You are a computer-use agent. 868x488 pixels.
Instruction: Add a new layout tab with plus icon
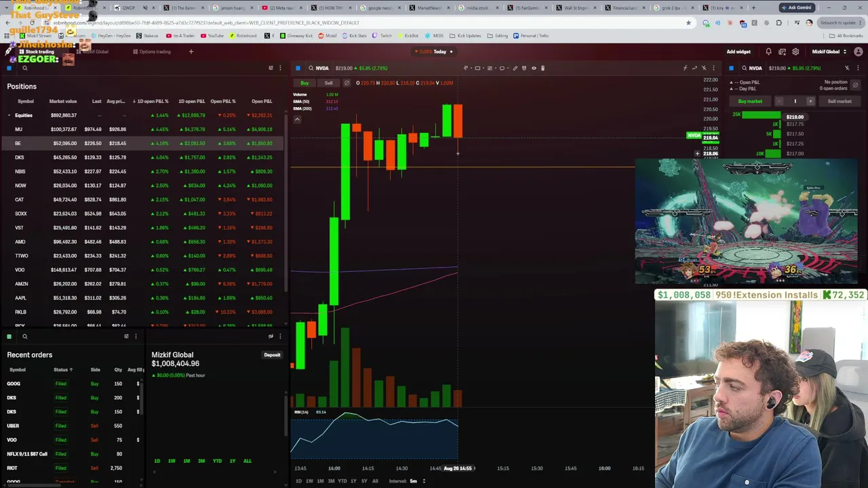tap(191, 52)
